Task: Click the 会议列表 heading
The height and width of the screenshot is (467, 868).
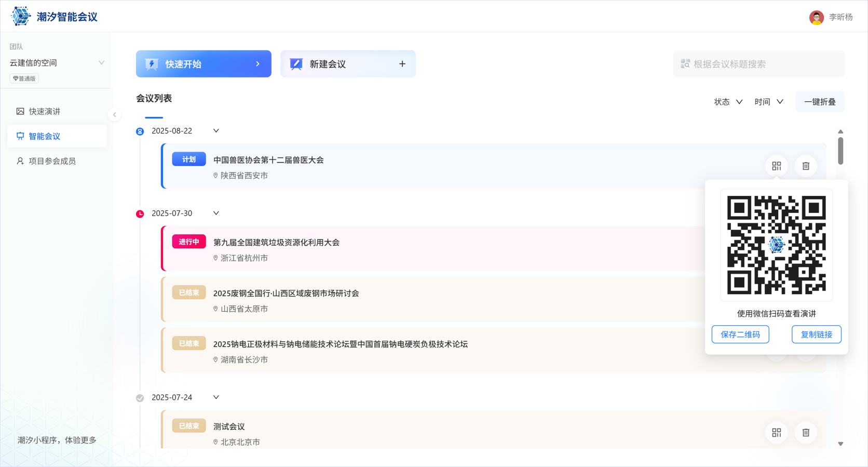Action: [x=154, y=98]
